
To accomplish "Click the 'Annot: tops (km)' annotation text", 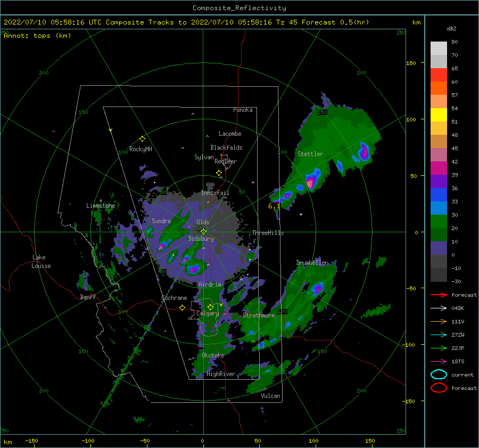I will [37, 36].
